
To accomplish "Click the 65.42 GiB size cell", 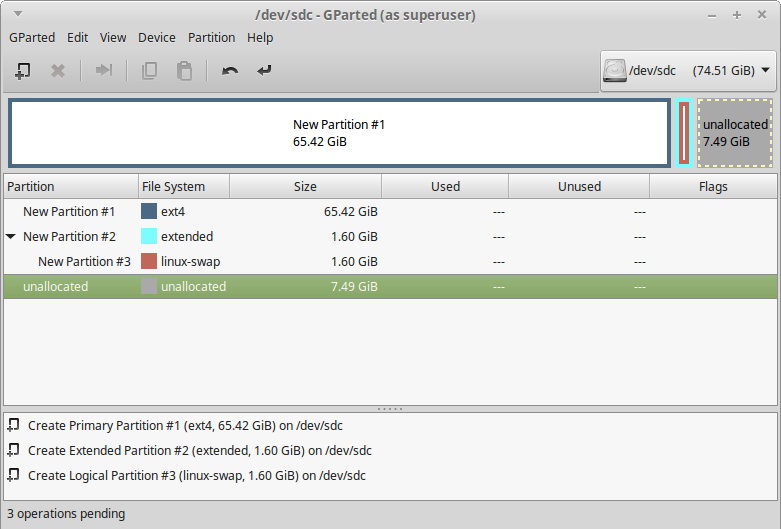I will tap(351, 212).
